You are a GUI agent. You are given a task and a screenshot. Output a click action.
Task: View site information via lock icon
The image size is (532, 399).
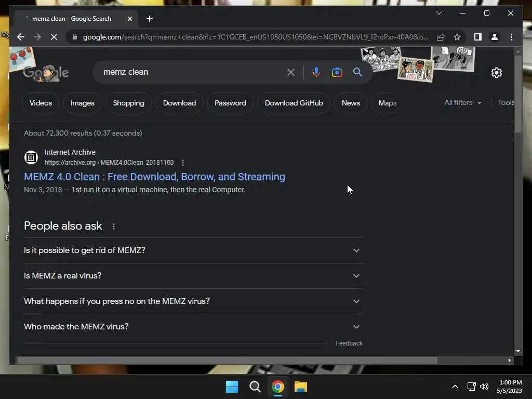pos(75,37)
